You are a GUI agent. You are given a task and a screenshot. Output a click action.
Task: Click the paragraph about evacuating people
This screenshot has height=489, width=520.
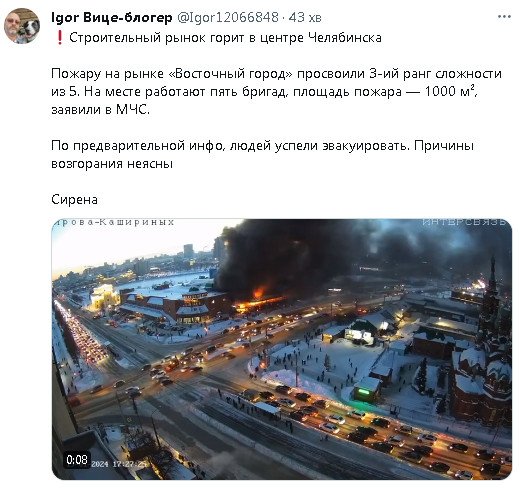(262, 154)
